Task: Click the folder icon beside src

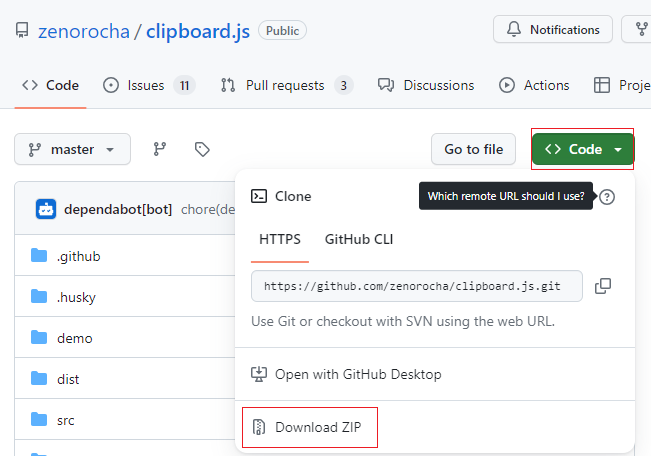Action: 39,419
